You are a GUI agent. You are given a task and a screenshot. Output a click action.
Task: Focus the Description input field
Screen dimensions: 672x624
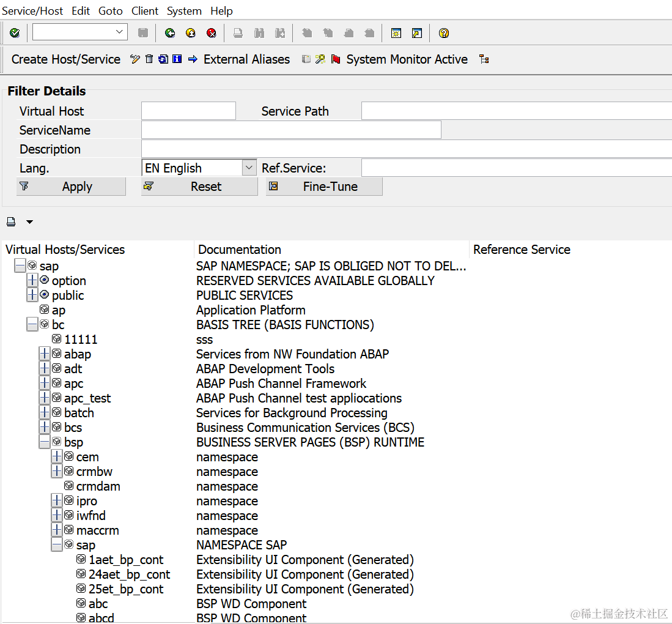407,149
